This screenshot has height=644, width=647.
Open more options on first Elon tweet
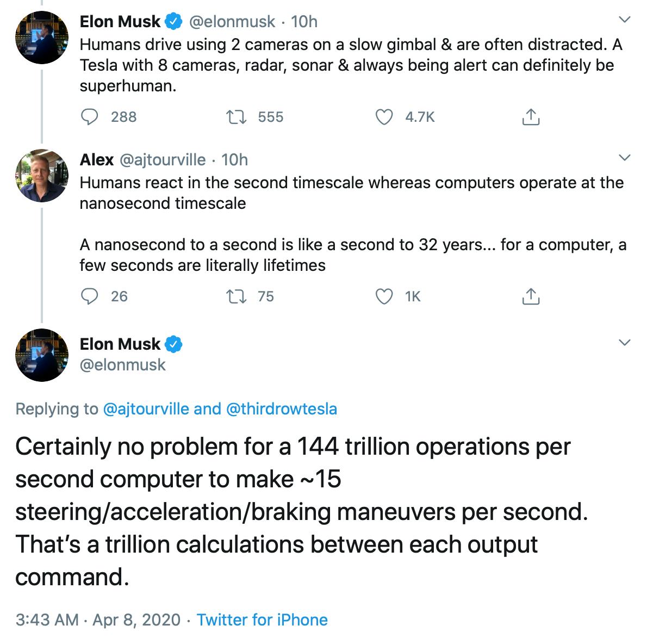click(625, 20)
